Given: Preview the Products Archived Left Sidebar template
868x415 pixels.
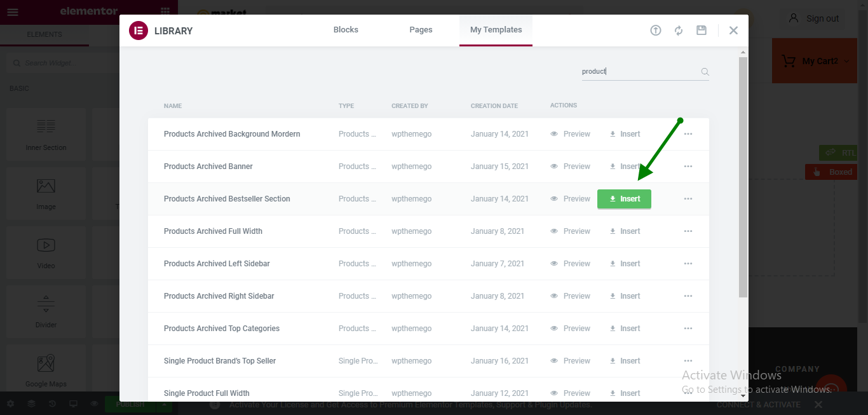Looking at the screenshot, I should 571,264.
